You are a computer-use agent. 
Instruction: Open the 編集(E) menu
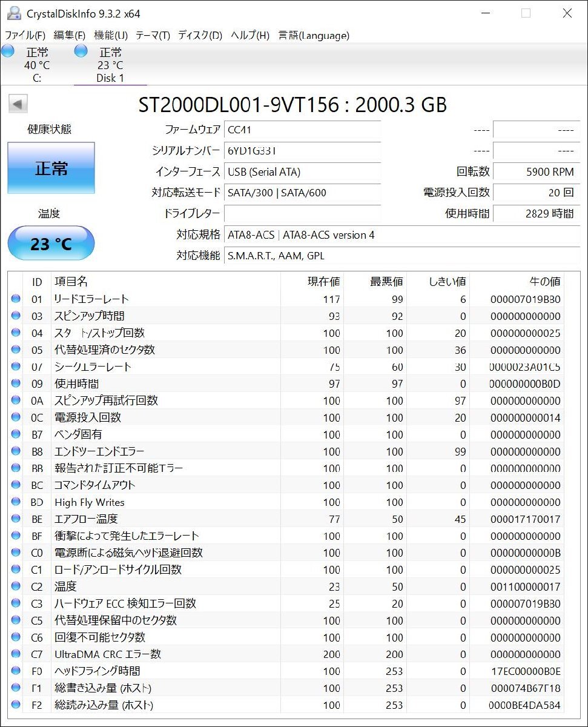click(x=69, y=35)
